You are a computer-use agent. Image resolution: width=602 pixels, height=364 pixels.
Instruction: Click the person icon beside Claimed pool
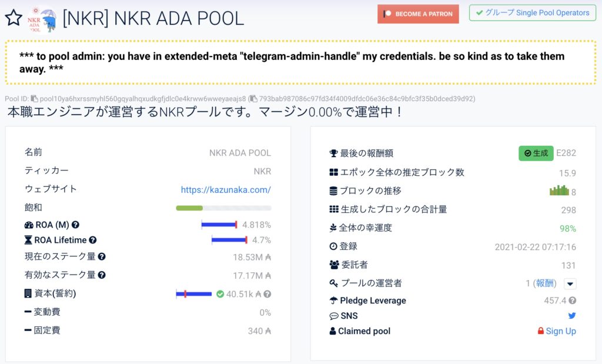click(x=333, y=331)
